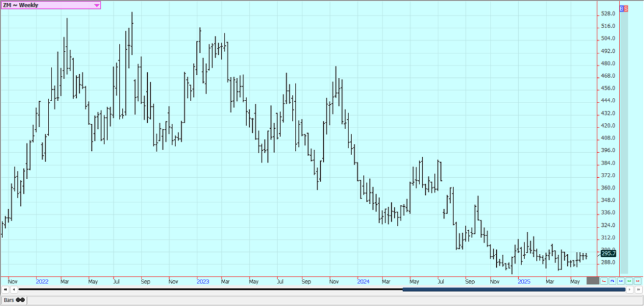Click the leftmost red icon in bottom-right toolbar
644x306 pixels.
(604, 281)
